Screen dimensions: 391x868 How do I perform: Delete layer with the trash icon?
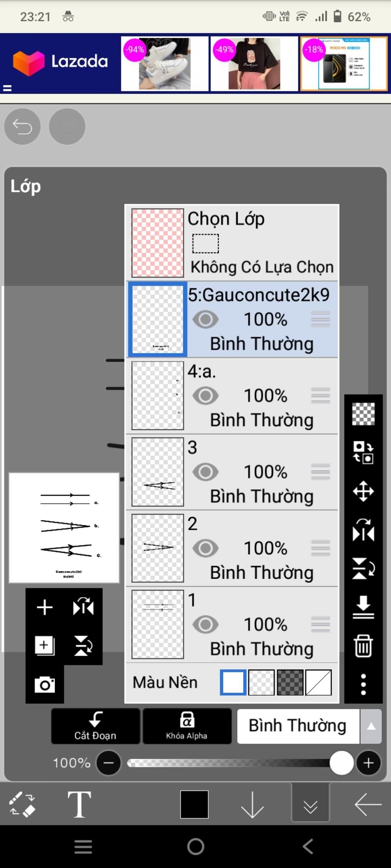[x=363, y=646]
